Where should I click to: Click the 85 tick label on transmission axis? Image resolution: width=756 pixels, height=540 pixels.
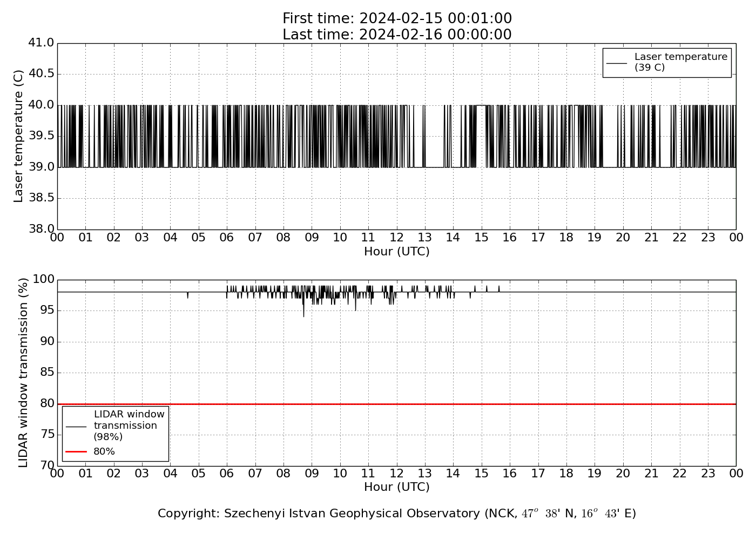tap(47, 373)
